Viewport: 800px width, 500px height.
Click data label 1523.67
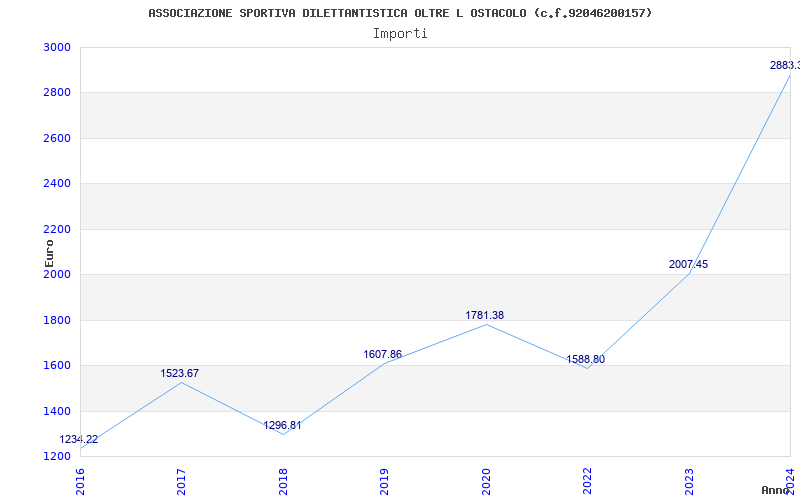[180, 373]
